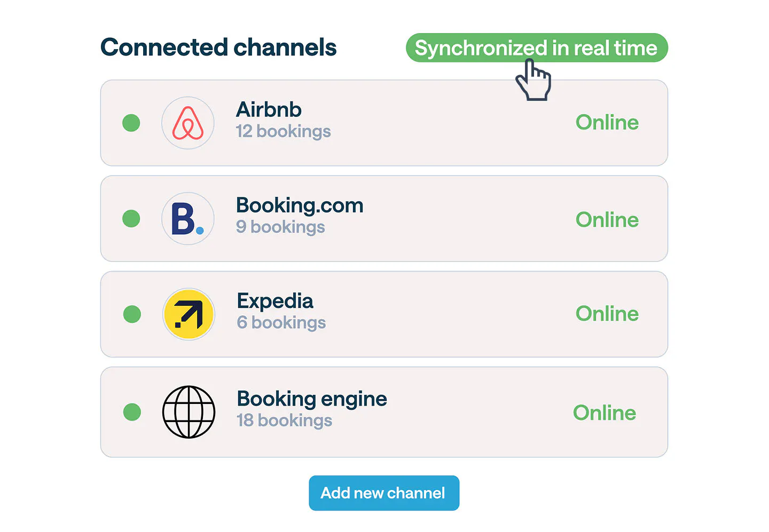Select the Booking.com channel name
Screen dimensions: 769x532
coord(300,205)
